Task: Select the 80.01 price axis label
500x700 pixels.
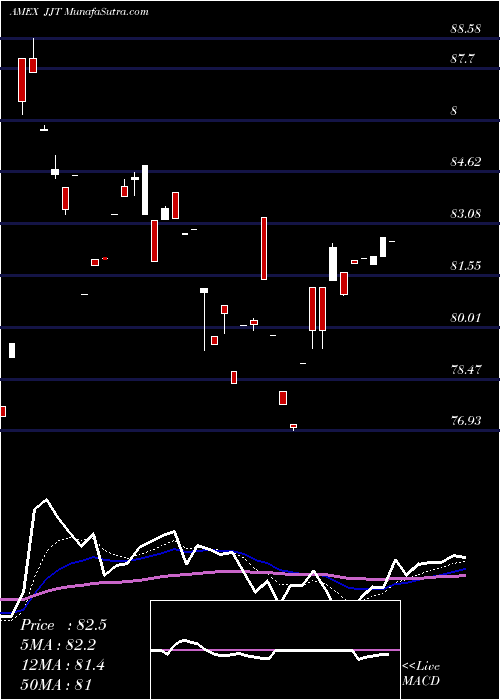Action: 466,318
